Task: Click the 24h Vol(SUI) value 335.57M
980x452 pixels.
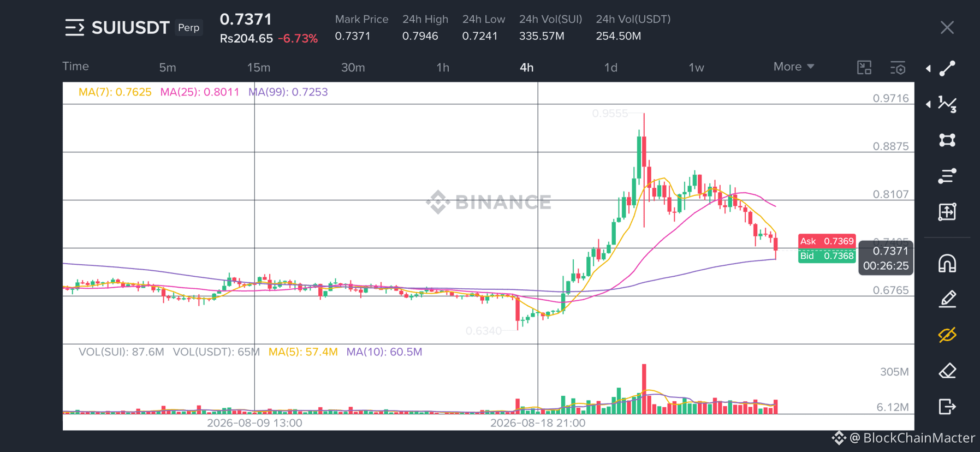Action: [x=542, y=36]
